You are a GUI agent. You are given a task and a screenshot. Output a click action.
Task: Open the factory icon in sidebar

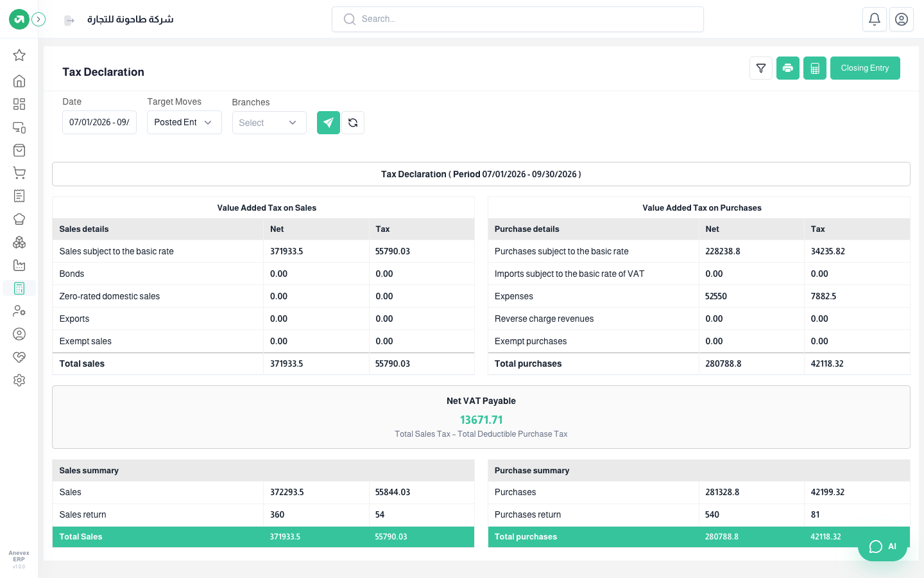click(19, 265)
